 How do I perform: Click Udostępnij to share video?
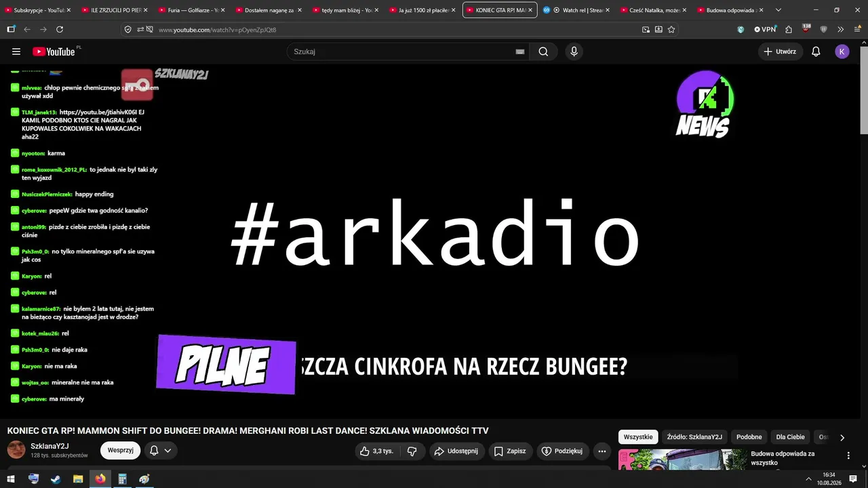456,451
